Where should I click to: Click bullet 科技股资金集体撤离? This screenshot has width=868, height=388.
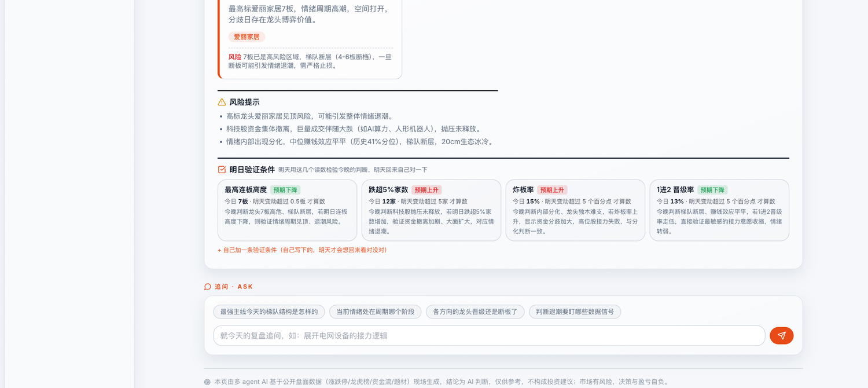click(354, 129)
